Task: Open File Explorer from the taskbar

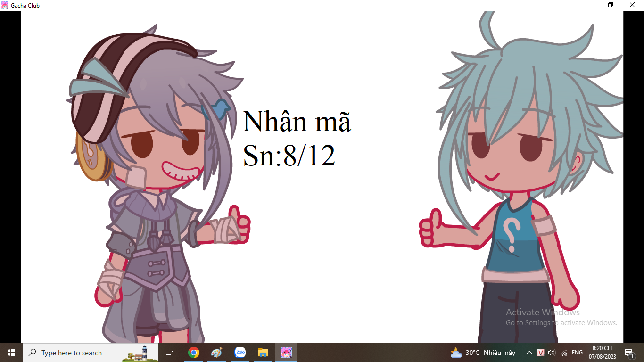Action: point(263,353)
